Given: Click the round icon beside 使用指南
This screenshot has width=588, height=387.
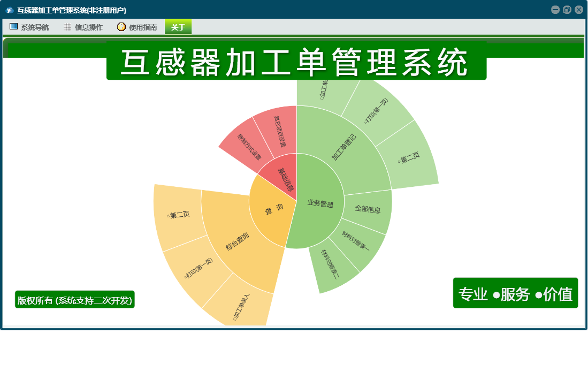Looking at the screenshot, I should (121, 27).
